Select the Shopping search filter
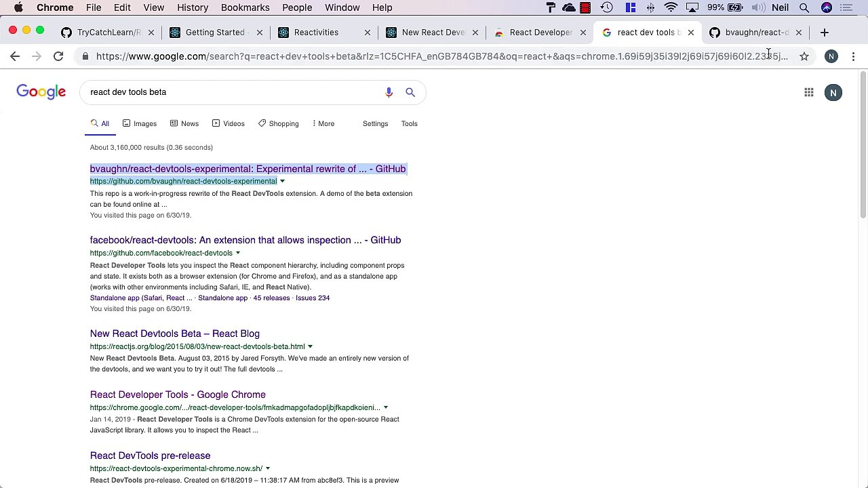This screenshot has height=488, width=868. coord(278,123)
